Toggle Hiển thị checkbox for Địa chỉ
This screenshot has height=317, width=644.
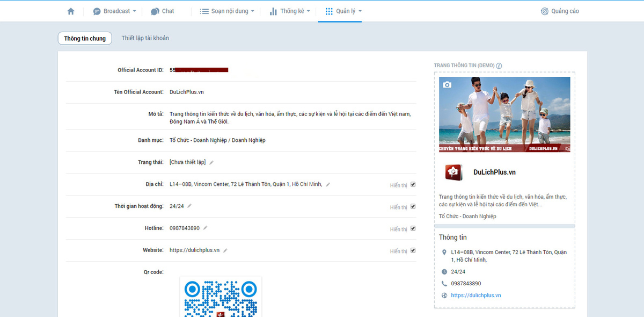[x=413, y=184]
